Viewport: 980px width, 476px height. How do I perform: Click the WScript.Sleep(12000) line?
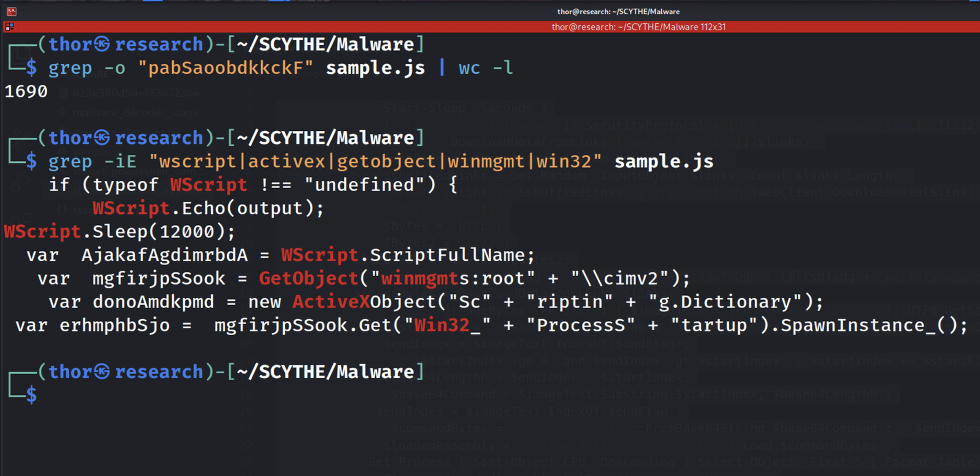[120, 232]
